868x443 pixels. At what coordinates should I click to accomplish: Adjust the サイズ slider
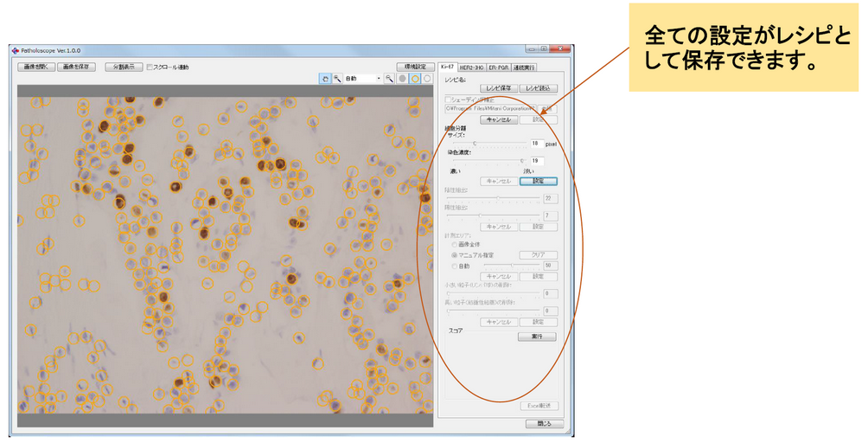(x=490, y=144)
